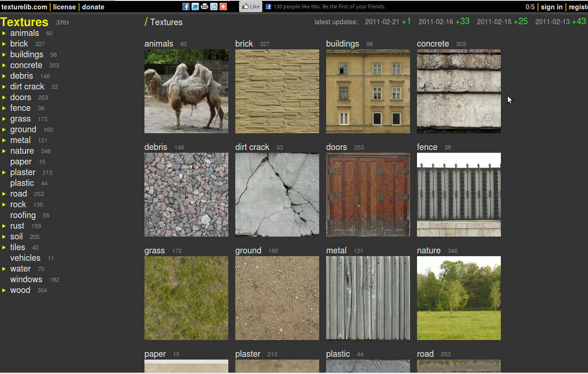Open the wooden doors thumbnail

pyautogui.click(x=368, y=195)
